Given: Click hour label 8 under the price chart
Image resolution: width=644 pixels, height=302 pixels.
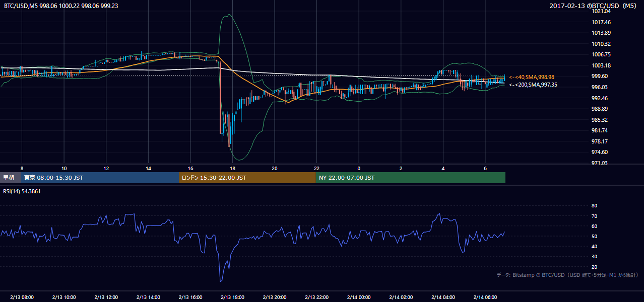Looking at the screenshot, I should 22,168.
